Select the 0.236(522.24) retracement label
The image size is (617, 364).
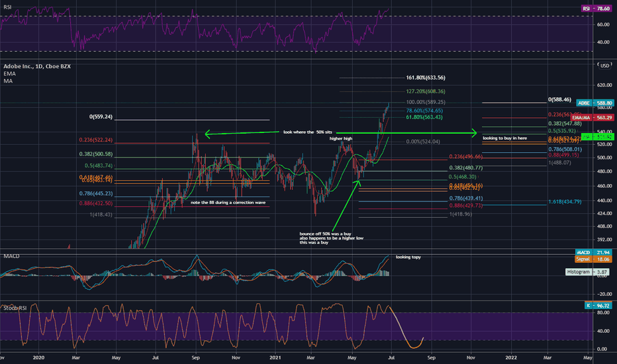coord(95,140)
